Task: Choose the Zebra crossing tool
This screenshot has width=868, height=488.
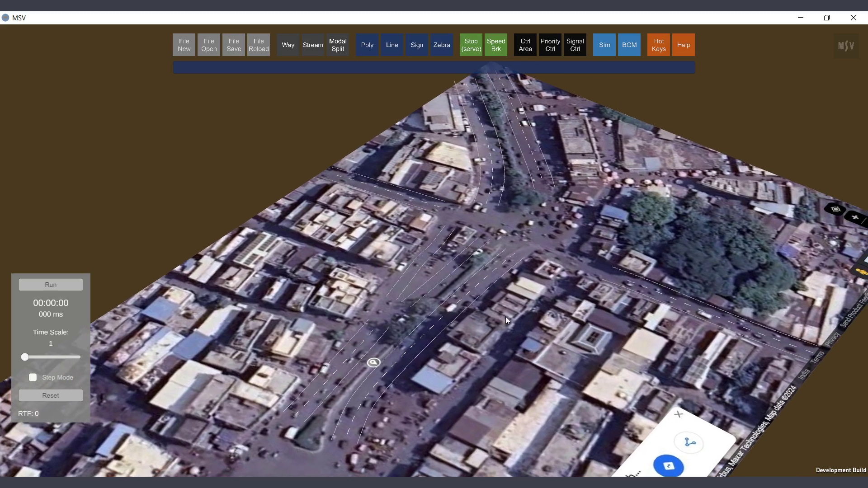Action: [x=442, y=45]
